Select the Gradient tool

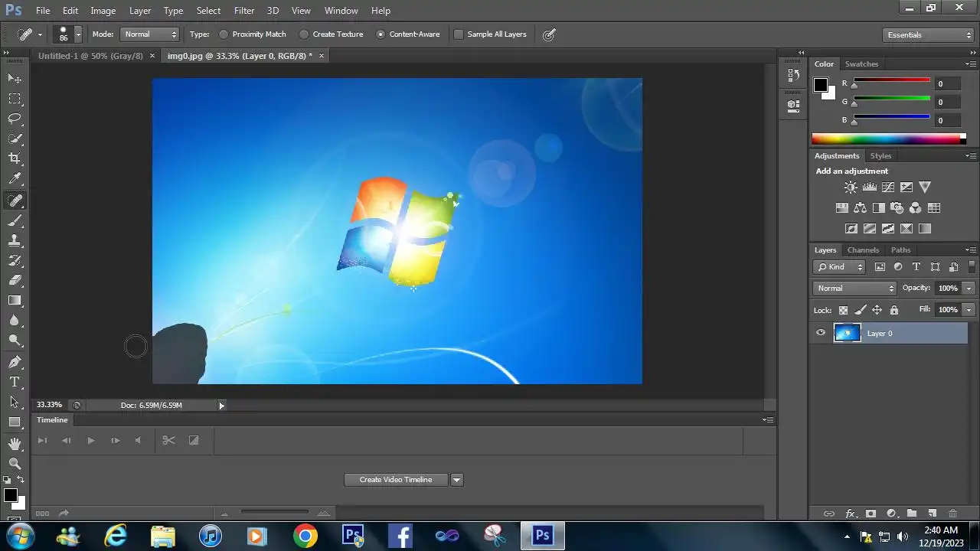(15, 300)
